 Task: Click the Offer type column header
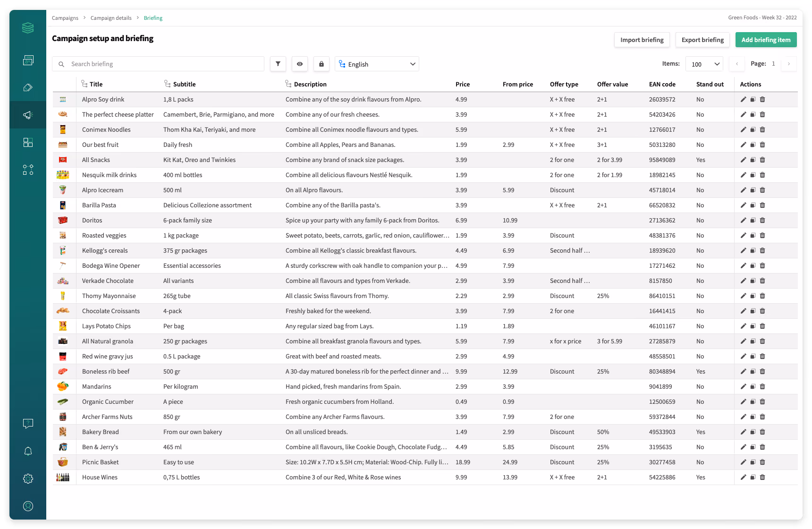click(x=564, y=84)
